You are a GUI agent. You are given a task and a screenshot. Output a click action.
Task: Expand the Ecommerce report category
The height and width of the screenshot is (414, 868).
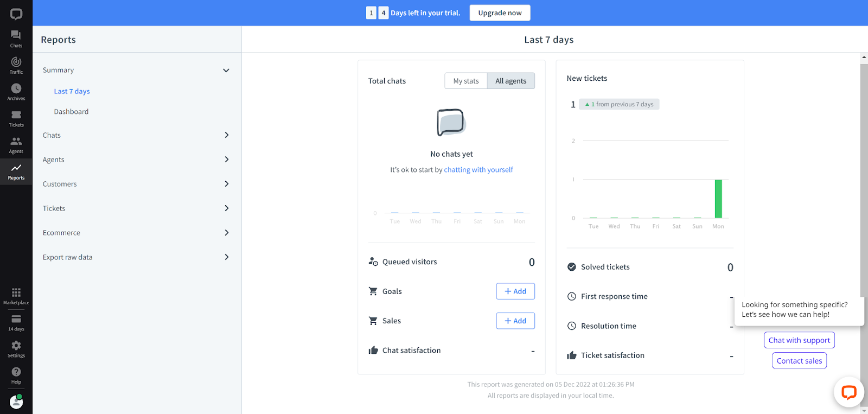tap(226, 233)
